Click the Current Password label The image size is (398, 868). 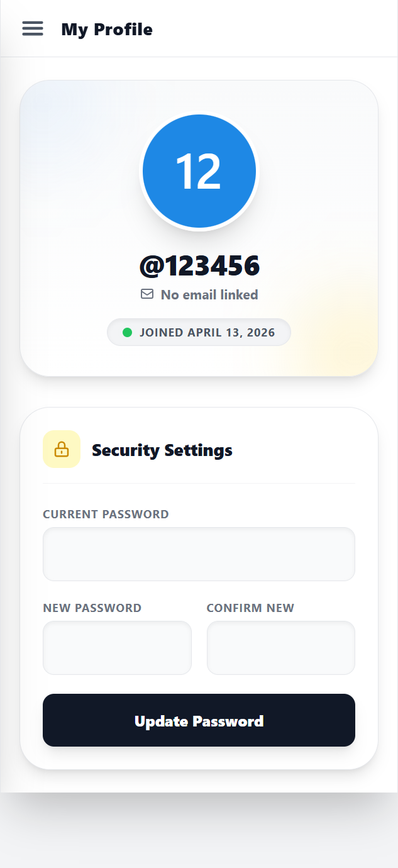point(106,514)
